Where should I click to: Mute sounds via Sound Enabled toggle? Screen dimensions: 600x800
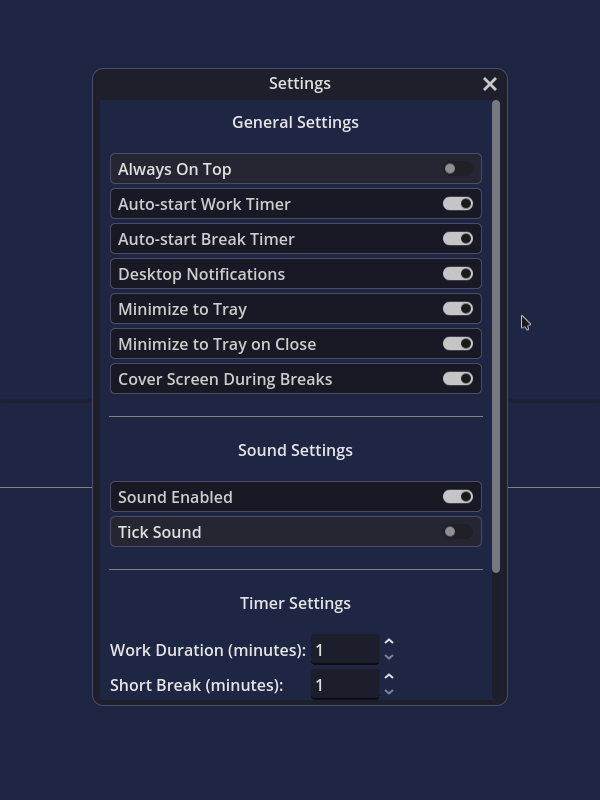coord(458,497)
